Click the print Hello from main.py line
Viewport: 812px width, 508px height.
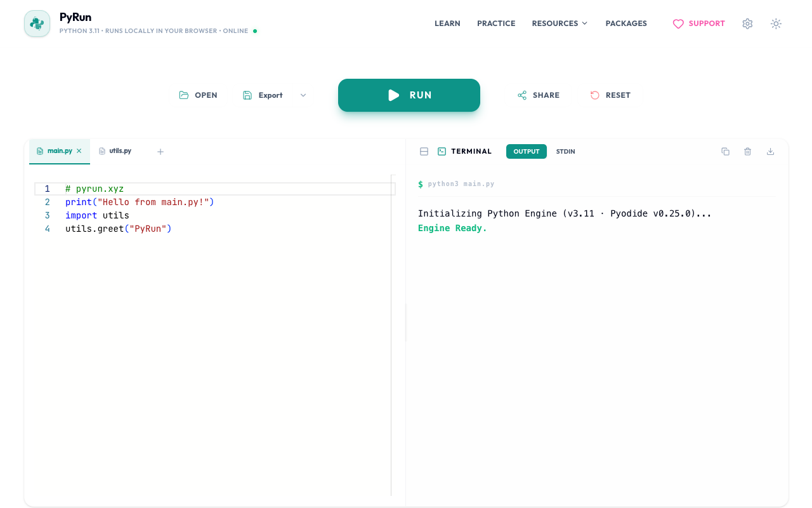coord(140,202)
